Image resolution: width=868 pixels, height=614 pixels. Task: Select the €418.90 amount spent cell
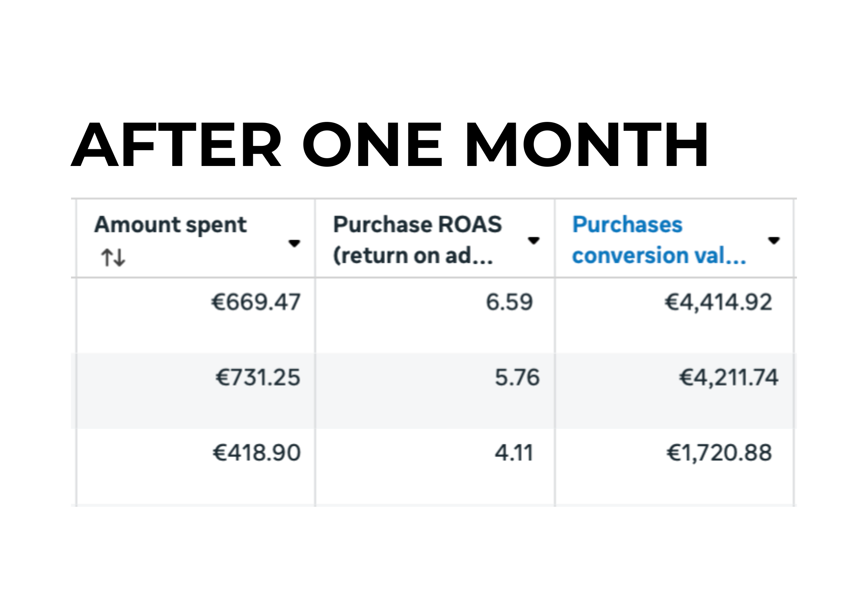(x=256, y=453)
